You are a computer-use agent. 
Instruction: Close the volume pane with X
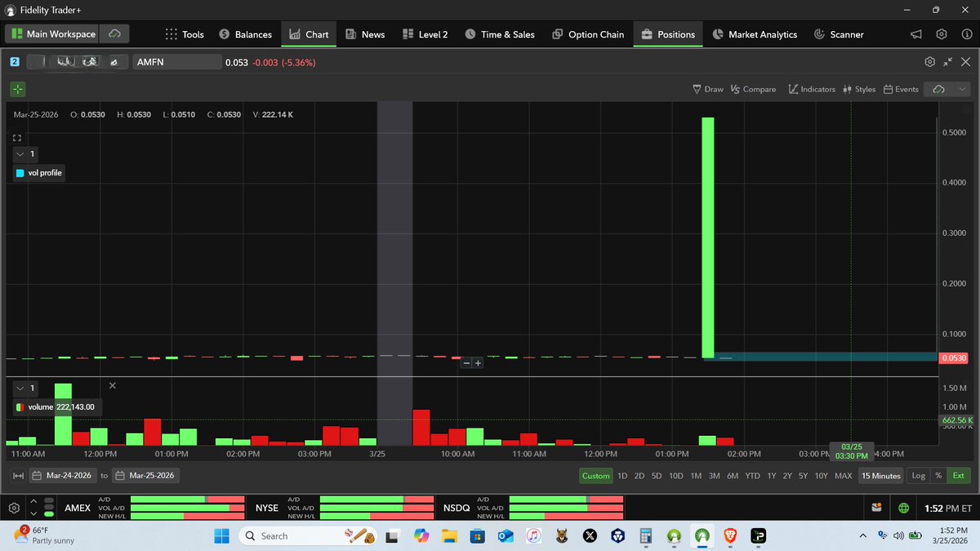pos(113,385)
